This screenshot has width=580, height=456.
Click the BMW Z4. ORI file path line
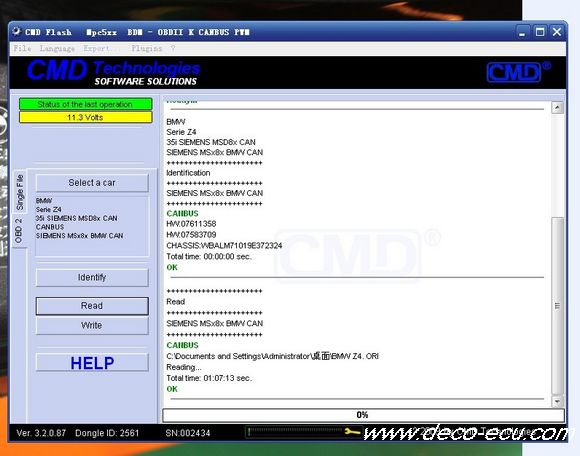point(272,356)
